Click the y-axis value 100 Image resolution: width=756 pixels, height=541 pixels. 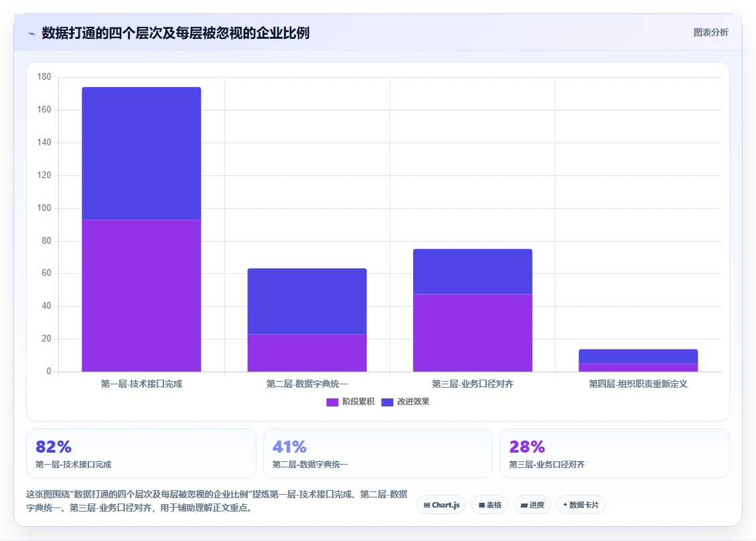tap(44, 208)
